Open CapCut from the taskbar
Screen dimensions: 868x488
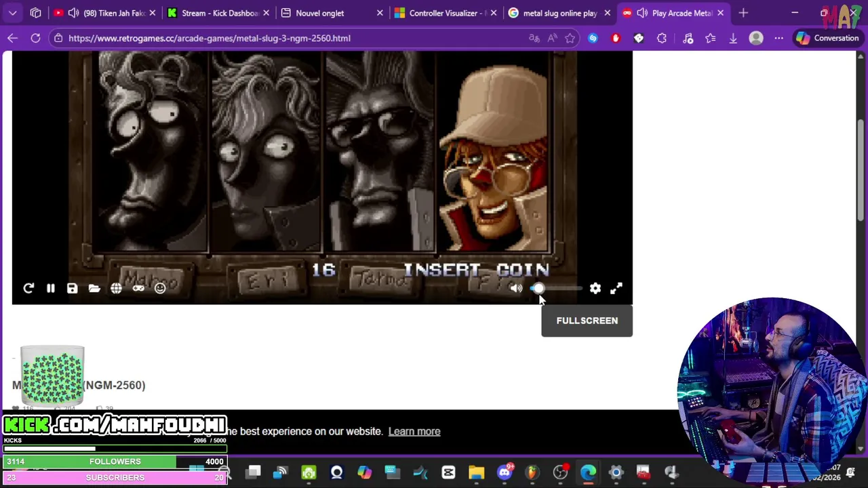448,472
